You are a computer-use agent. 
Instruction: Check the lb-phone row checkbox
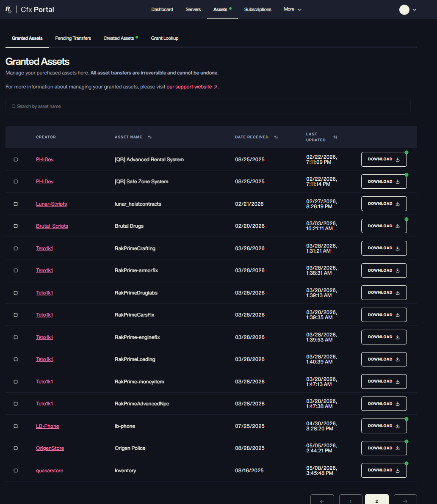[15, 426]
